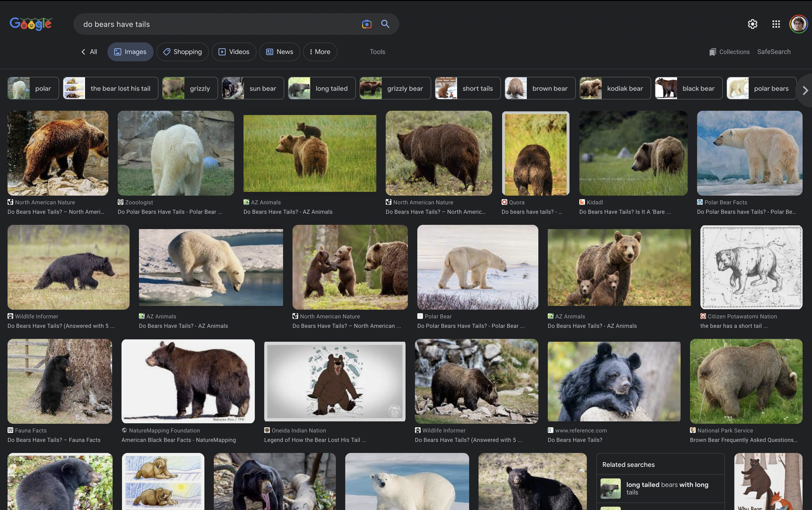
Task: Open the SafeSearch options dropdown
Action: (x=774, y=52)
